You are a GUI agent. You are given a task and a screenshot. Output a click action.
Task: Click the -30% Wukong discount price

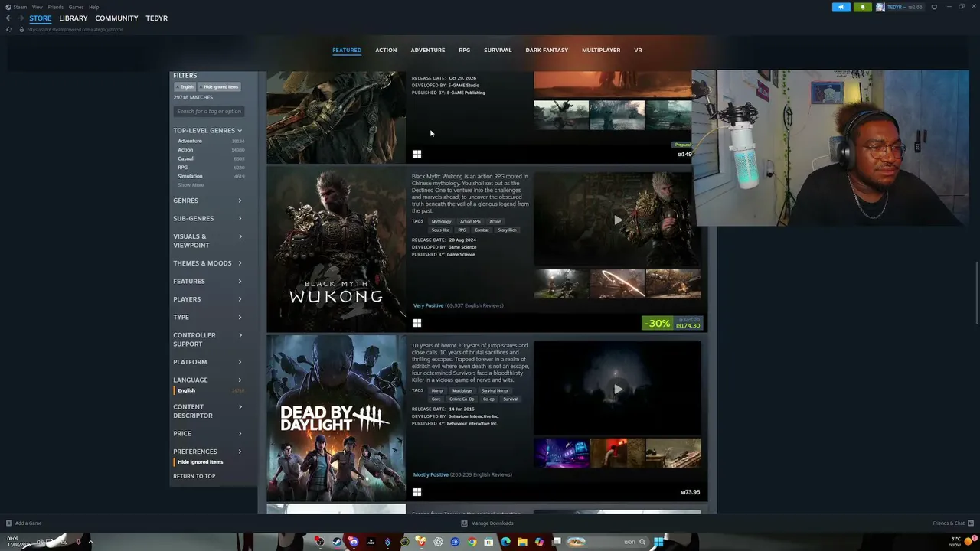point(672,323)
